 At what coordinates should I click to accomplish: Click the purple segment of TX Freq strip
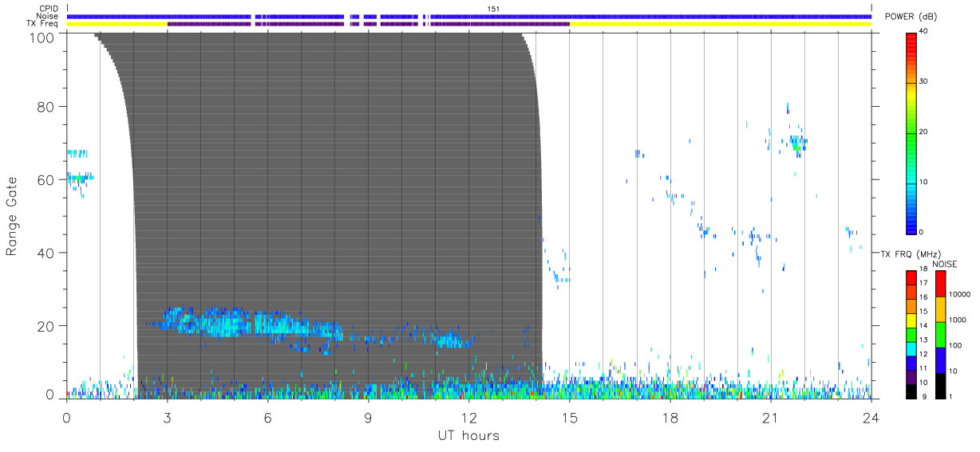click(x=368, y=24)
